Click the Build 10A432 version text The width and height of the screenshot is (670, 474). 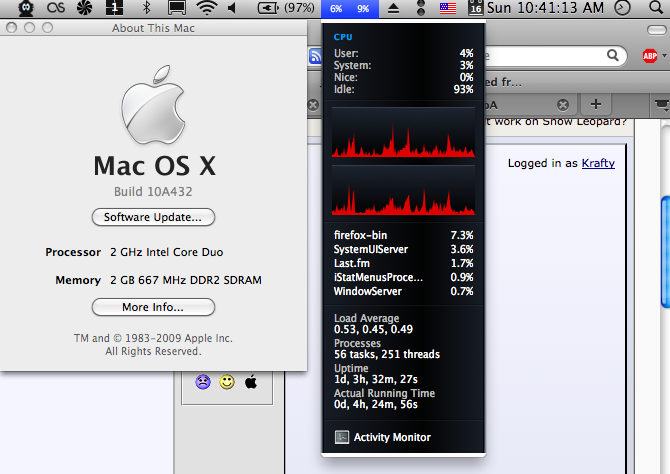[x=153, y=191]
